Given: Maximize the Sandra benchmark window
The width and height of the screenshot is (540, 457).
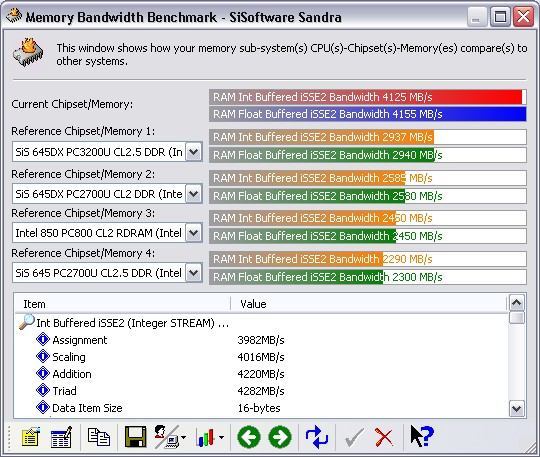Looking at the screenshot, I should tap(500, 17).
